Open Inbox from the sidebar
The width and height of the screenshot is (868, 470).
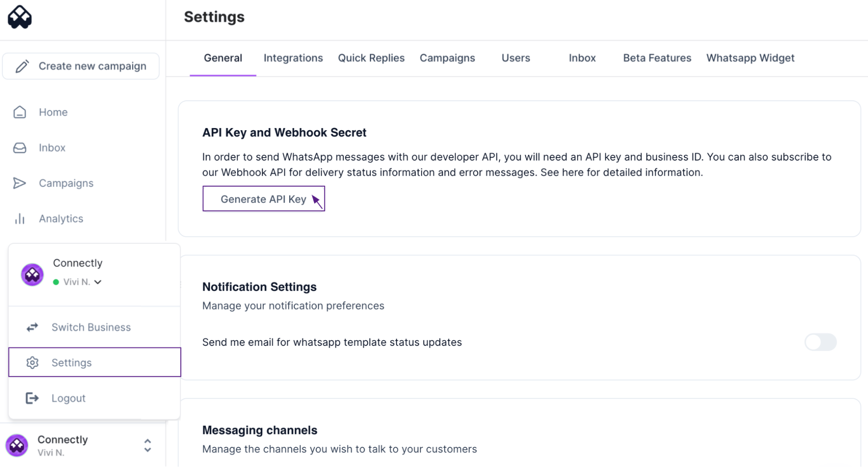52,148
